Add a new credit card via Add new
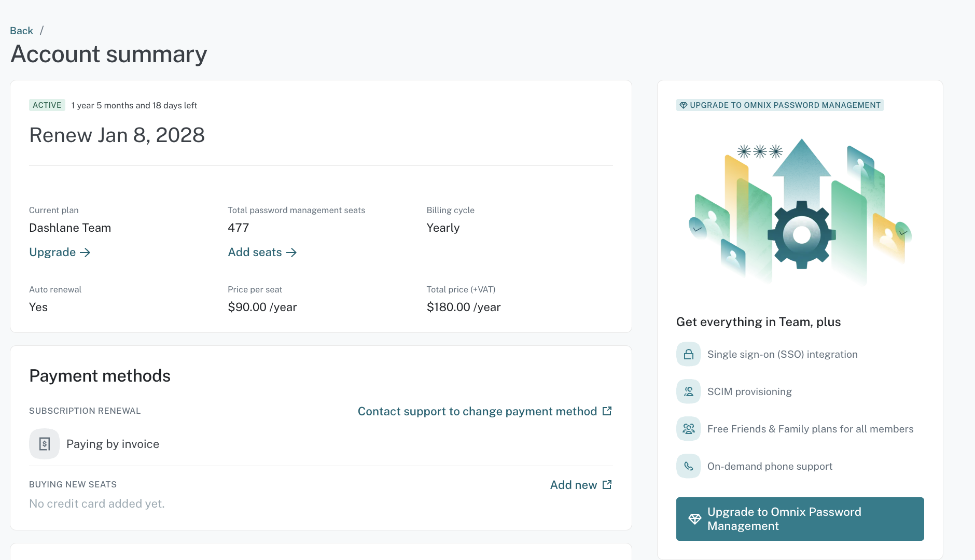This screenshot has width=975, height=560. coord(581,485)
